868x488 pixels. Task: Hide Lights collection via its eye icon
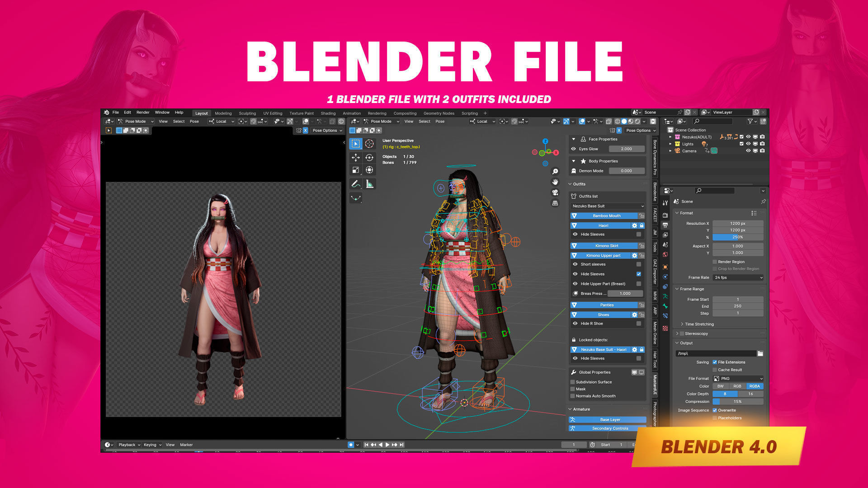[748, 144]
